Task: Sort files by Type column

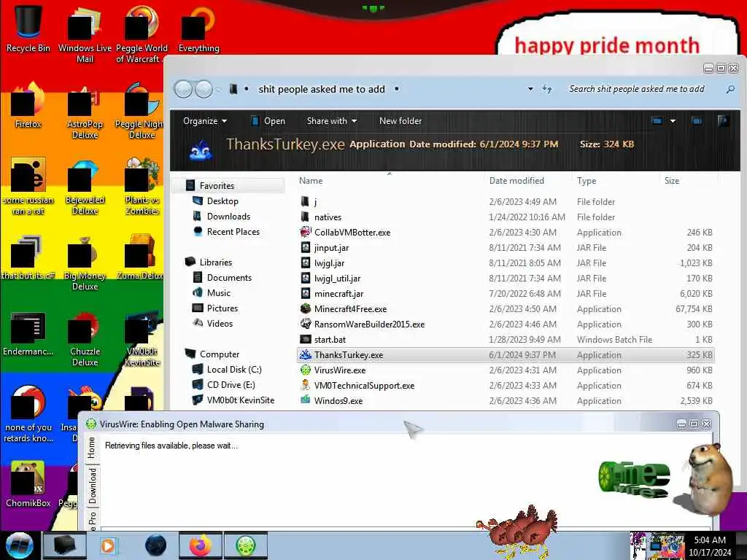Action: pyautogui.click(x=587, y=181)
